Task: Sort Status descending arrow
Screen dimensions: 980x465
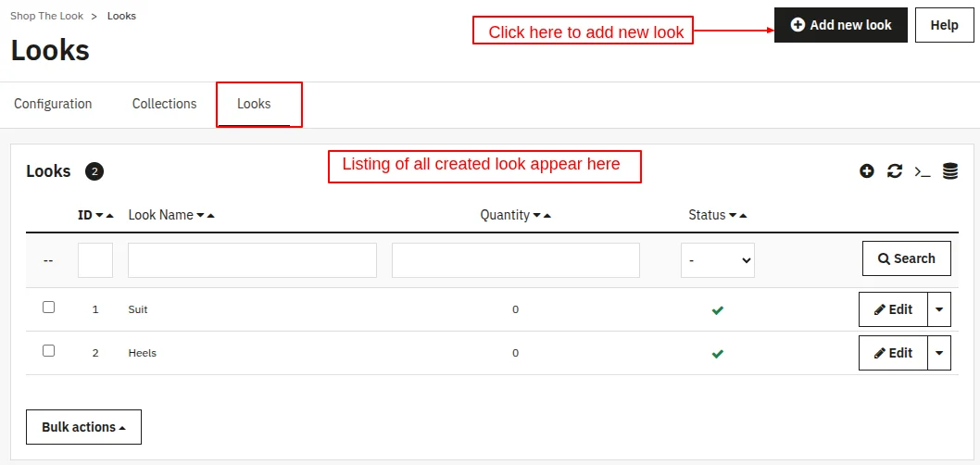Action: (x=733, y=215)
